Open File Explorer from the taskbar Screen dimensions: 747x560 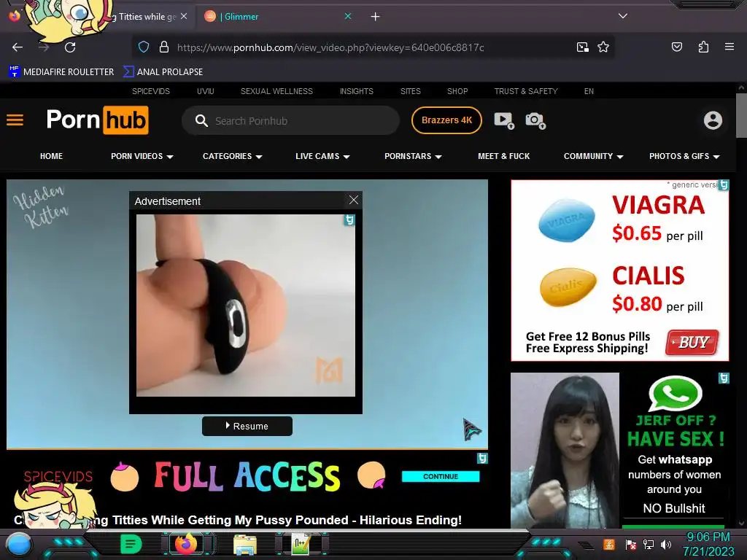245,545
